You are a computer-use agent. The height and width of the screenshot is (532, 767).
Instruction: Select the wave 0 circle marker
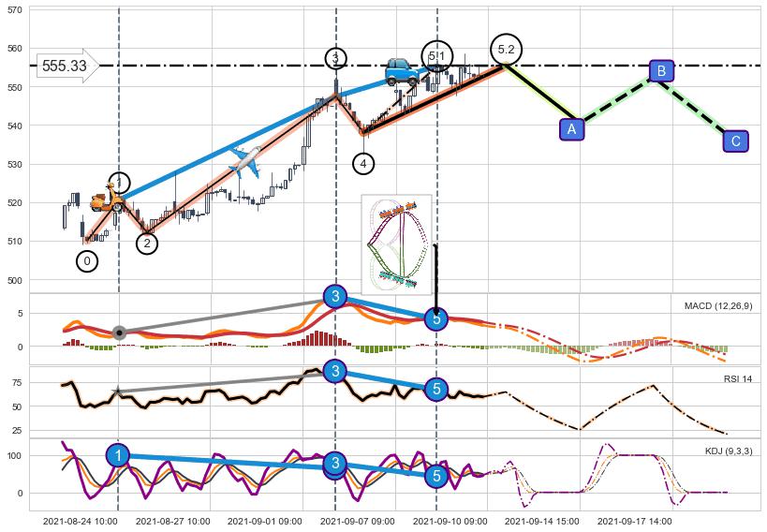coord(86,261)
